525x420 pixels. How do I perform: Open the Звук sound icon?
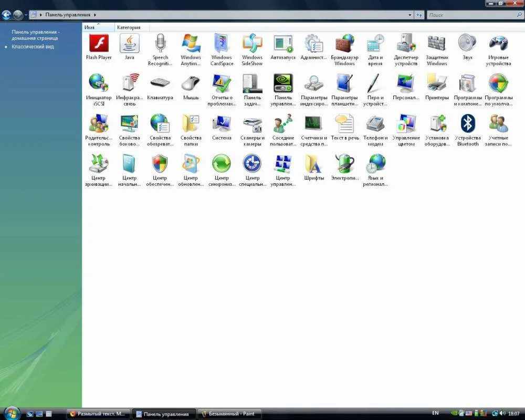tap(467, 47)
